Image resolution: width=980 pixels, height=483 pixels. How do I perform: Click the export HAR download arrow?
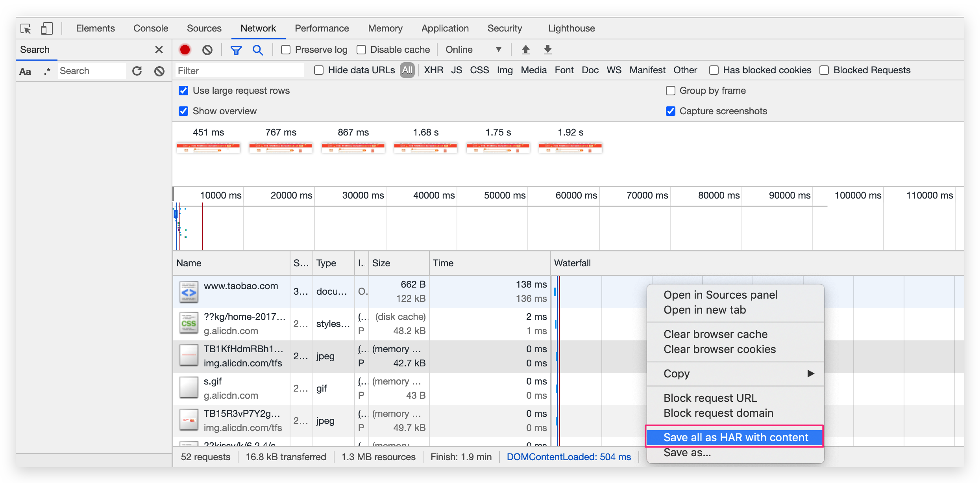(x=547, y=50)
